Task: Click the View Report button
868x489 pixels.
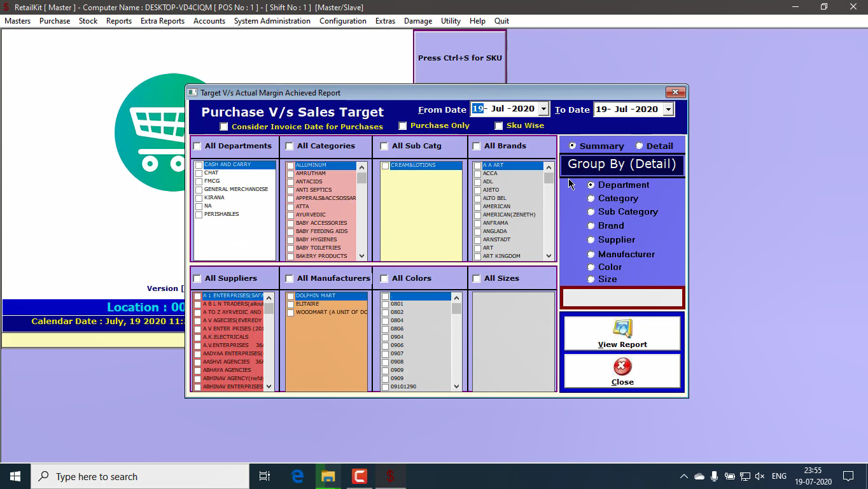Action: coord(622,333)
